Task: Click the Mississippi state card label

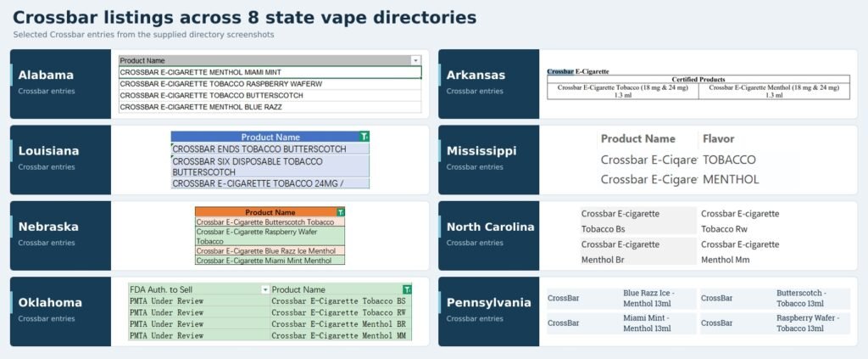Action: point(481,151)
